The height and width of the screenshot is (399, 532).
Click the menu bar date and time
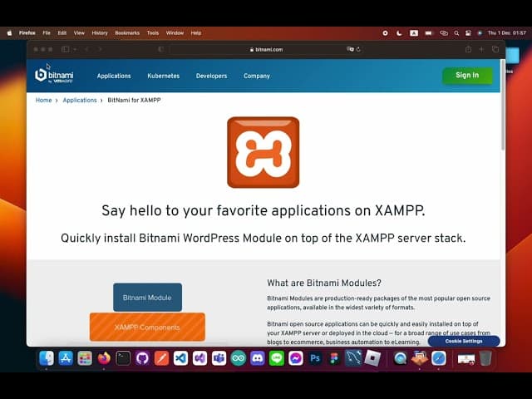tap(506, 33)
